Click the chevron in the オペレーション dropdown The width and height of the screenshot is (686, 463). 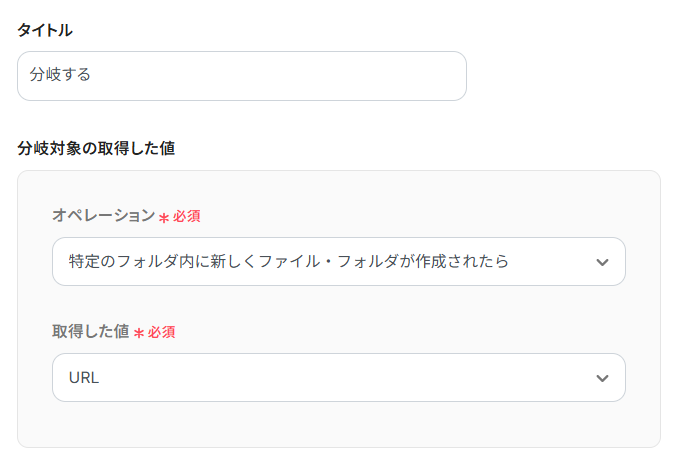pos(601,262)
